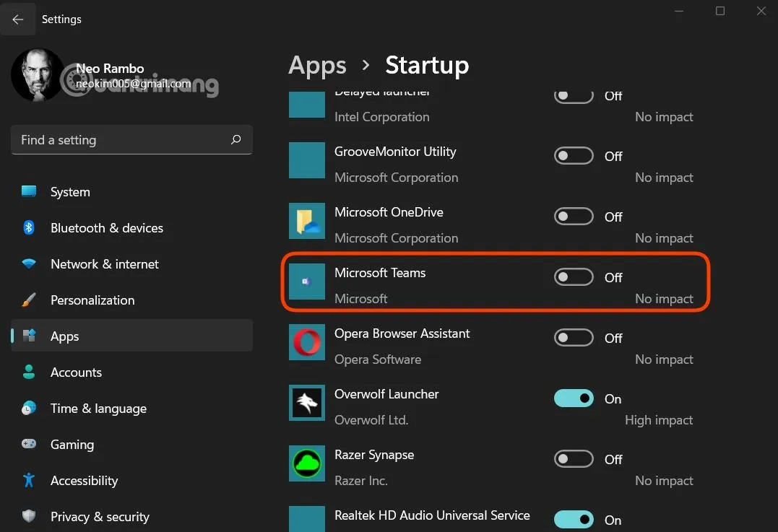Viewport: 778px width, 532px height.
Task: Disable Overwolf Launcher startup toggle
Action: pyautogui.click(x=574, y=398)
